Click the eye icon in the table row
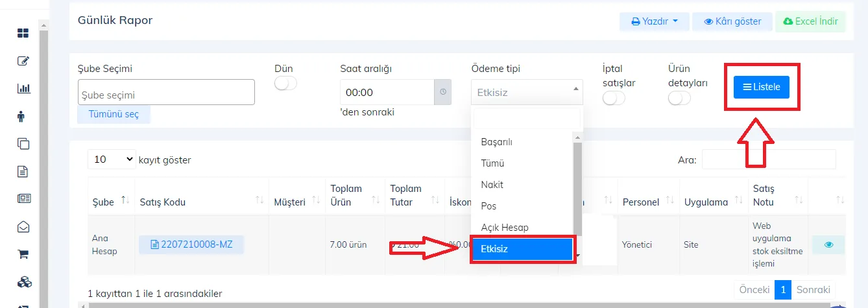Image resolution: width=868 pixels, height=308 pixels. click(x=828, y=244)
